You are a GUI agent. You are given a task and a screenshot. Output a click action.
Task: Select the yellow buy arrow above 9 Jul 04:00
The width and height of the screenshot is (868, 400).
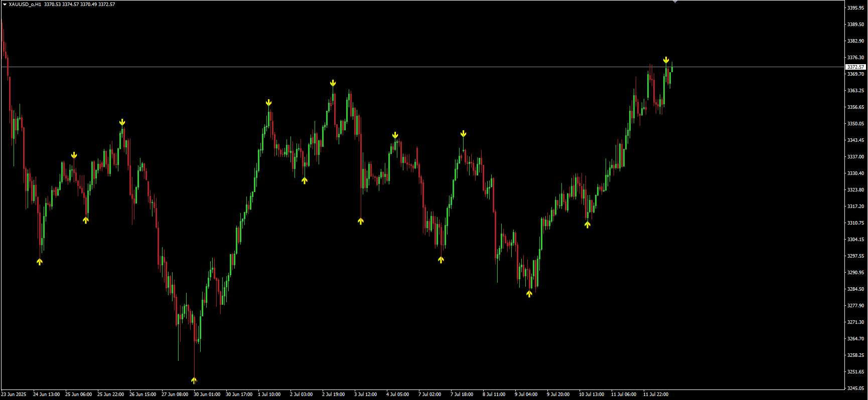click(529, 294)
